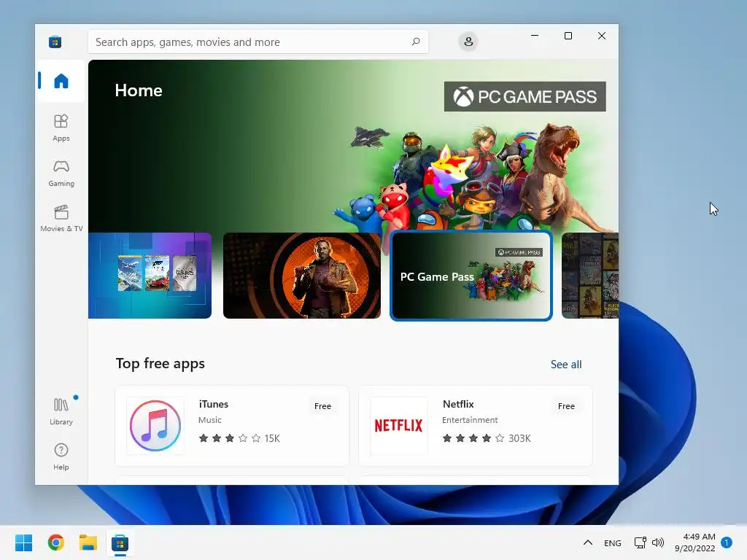Open the clock and date flyout

[x=695, y=542]
